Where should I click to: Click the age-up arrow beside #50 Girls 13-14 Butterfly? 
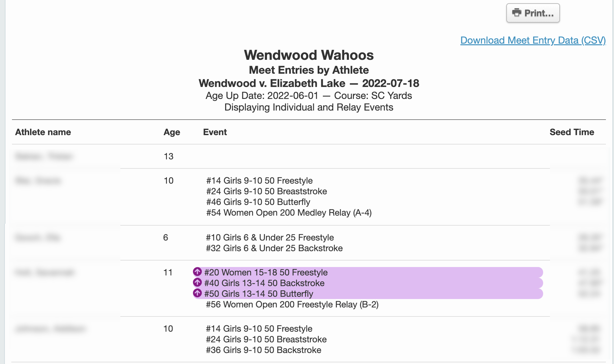(x=198, y=294)
